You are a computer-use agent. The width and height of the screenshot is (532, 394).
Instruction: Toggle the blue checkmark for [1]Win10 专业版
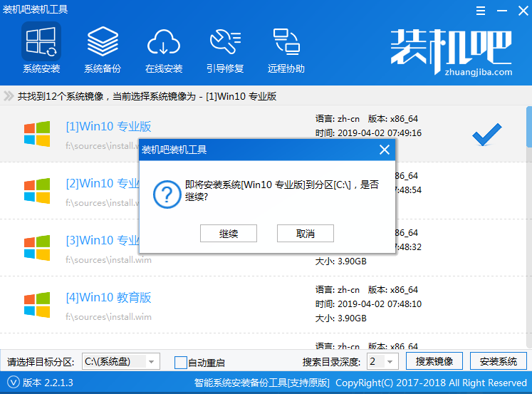point(486,133)
